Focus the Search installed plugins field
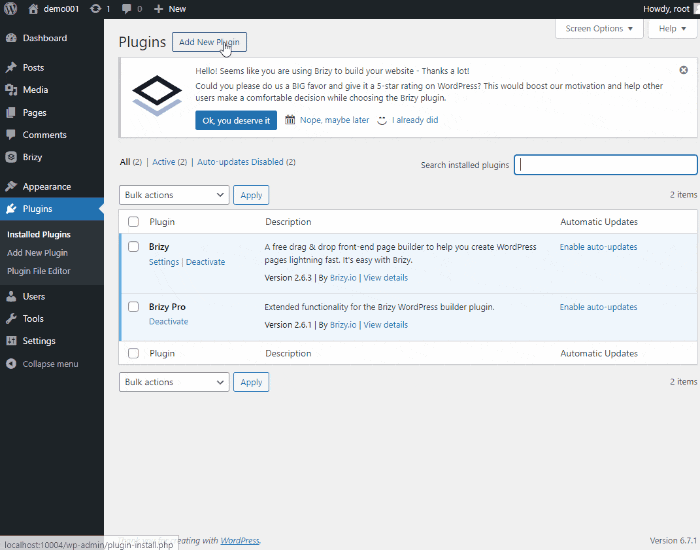Viewport: 700px width, 550px height. point(605,165)
